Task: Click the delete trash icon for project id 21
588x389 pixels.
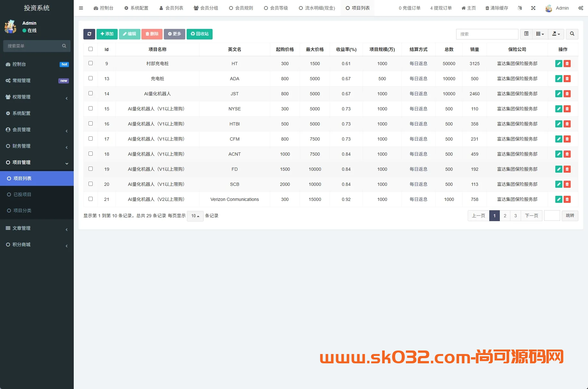Action: [567, 199]
